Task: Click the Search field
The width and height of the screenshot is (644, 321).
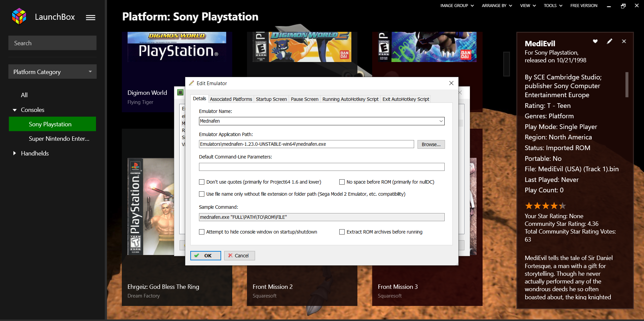Action: [52, 43]
